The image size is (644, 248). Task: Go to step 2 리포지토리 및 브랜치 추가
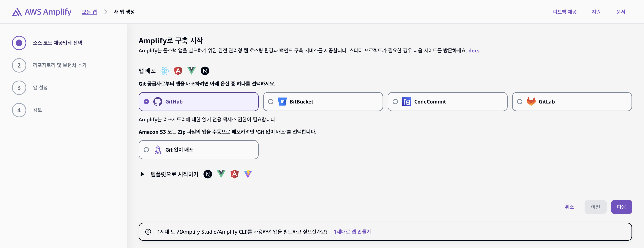(59, 65)
